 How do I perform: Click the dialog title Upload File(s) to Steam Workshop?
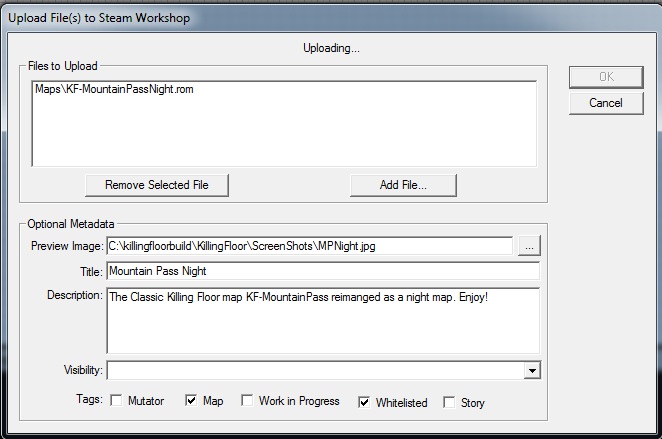click(99, 18)
